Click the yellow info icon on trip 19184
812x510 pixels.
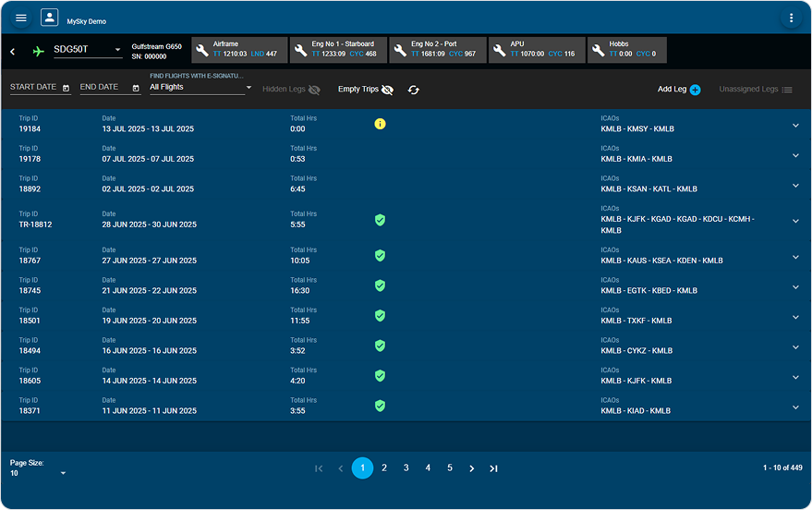[x=380, y=124]
